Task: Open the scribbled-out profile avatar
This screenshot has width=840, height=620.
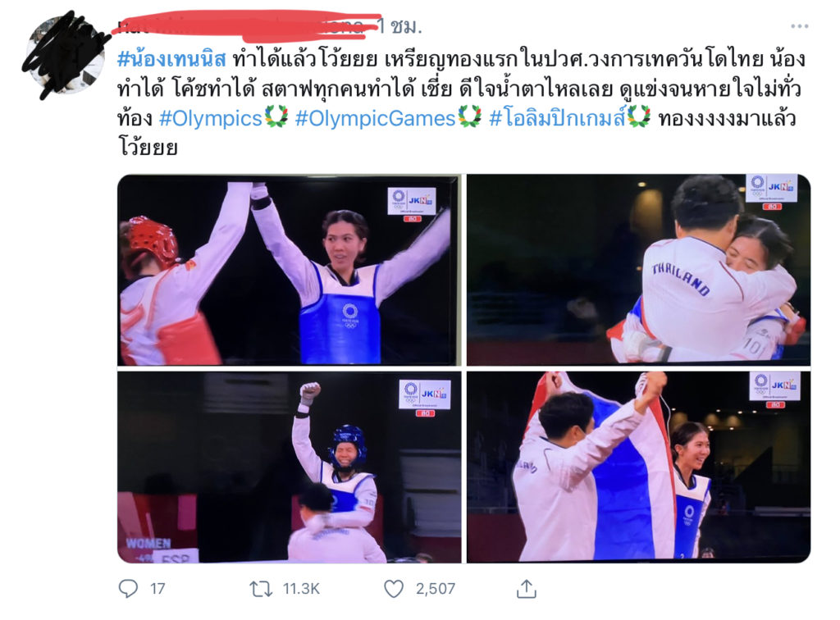Action: tap(66, 55)
